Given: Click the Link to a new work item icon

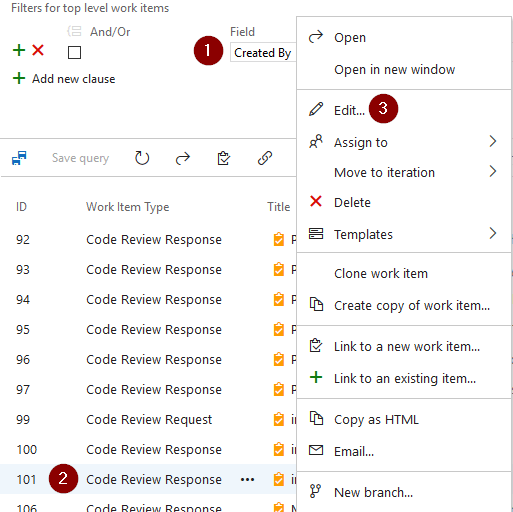Looking at the screenshot, I should (316, 345).
